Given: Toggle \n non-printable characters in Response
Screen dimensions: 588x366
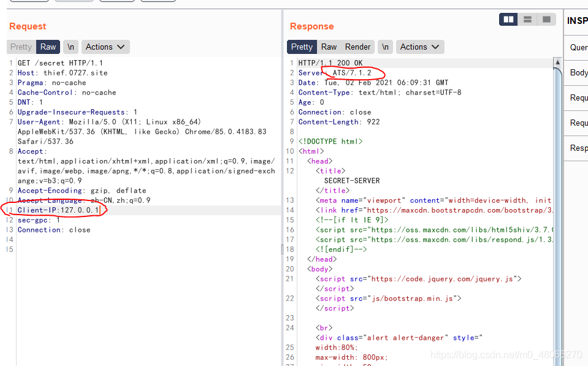Looking at the screenshot, I should pyautogui.click(x=385, y=47).
